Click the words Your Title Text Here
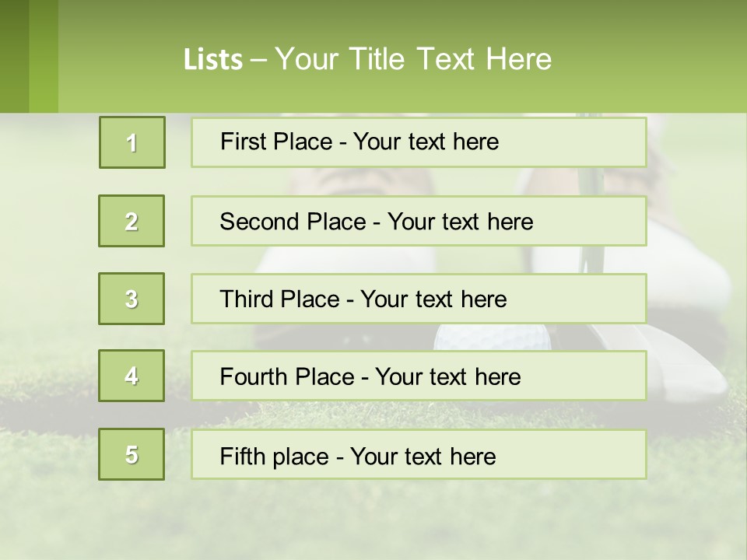This screenshot has width=747, height=560. (x=413, y=59)
